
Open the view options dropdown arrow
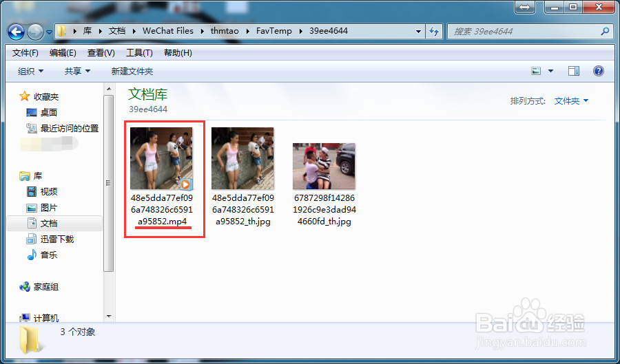coord(550,71)
